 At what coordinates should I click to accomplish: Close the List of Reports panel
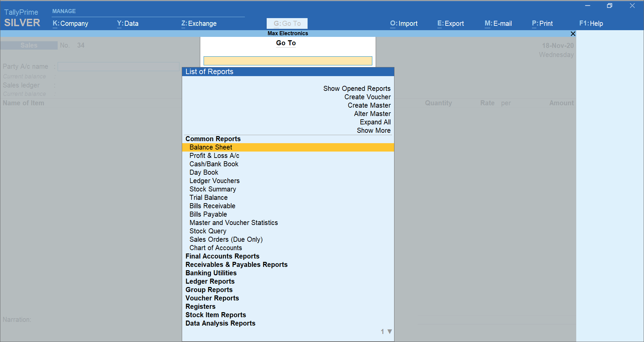coord(573,34)
